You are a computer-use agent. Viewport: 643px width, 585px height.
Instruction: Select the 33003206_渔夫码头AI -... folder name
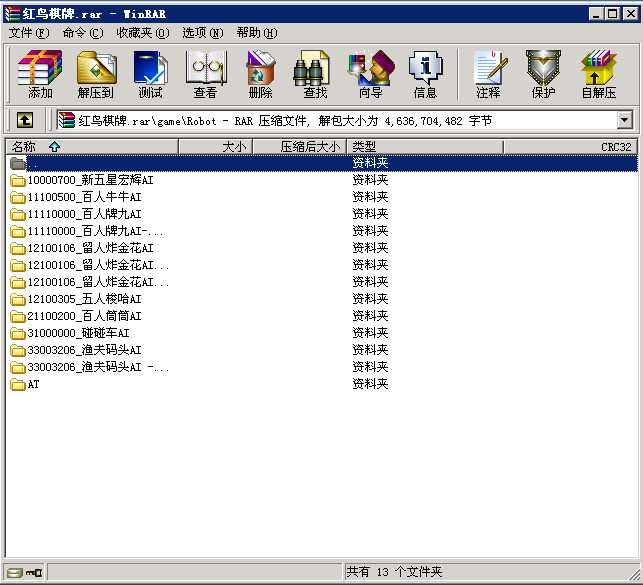98,367
